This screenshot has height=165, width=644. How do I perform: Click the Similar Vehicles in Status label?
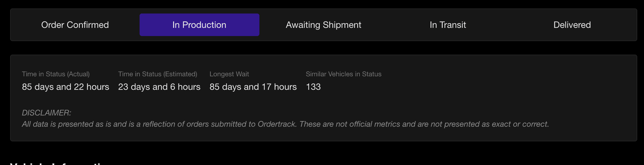point(343,74)
